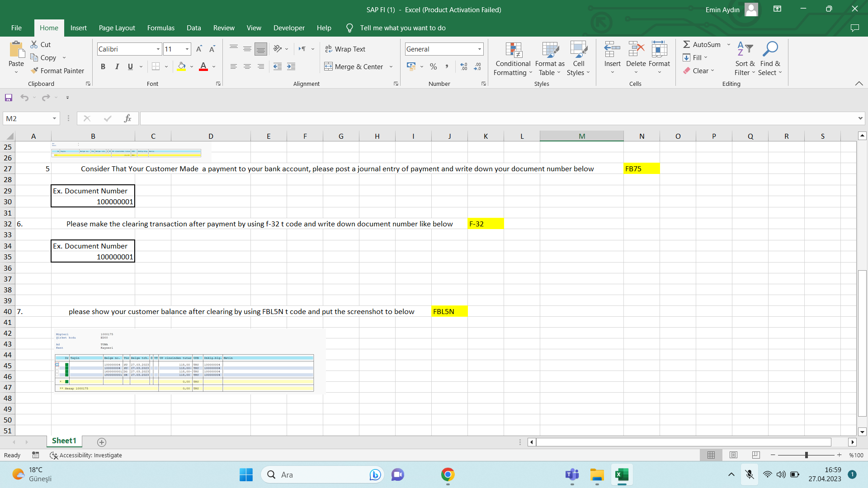Toggle Italic formatting
This screenshot has width=868, height=488.
(117, 66)
